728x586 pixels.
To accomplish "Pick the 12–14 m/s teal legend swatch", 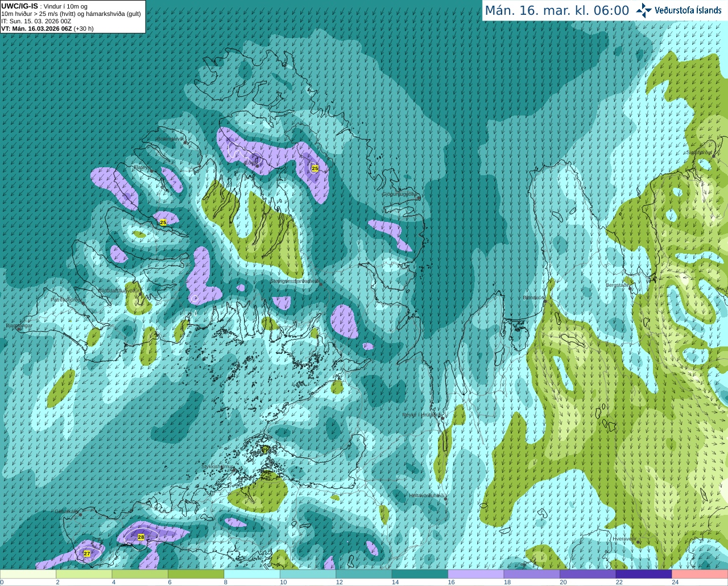I will click(x=364, y=574).
